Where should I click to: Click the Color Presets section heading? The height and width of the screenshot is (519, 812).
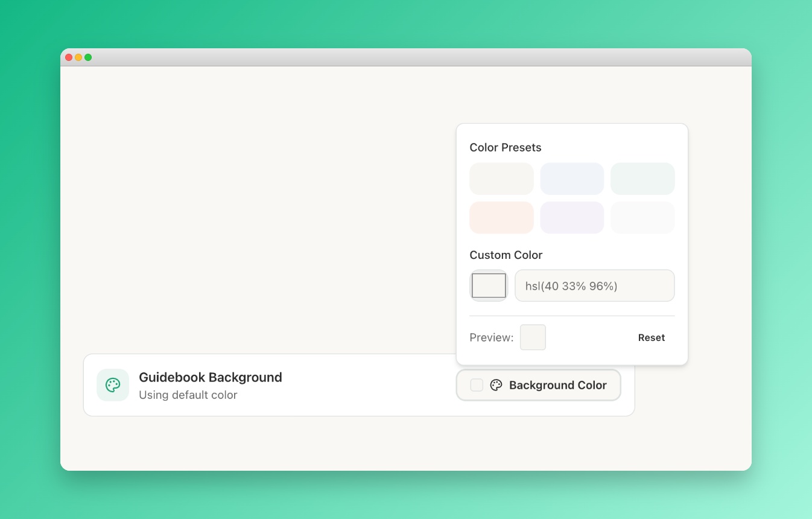pos(506,147)
